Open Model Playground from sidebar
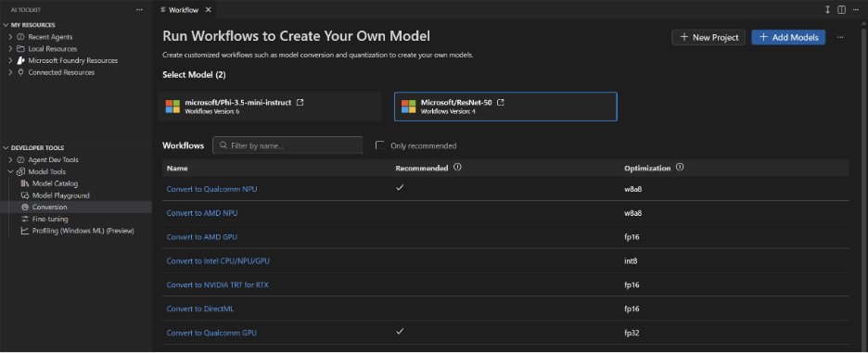Viewport: 868px width, 353px height. (x=61, y=195)
